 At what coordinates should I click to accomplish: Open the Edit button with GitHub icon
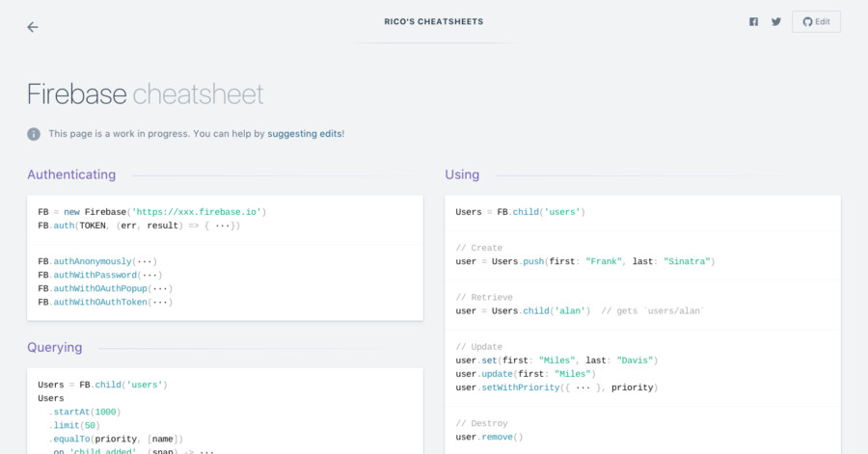click(x=816, y=22)
